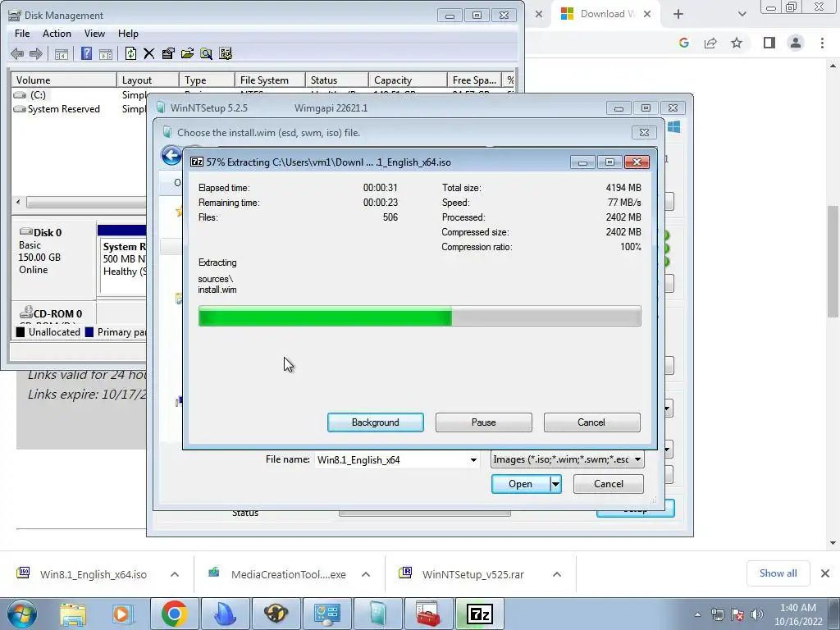The height and width of the screenshot is (630, 840).
Task: Pause the 7-Zip extraction
Action: (x=484, y=422)
